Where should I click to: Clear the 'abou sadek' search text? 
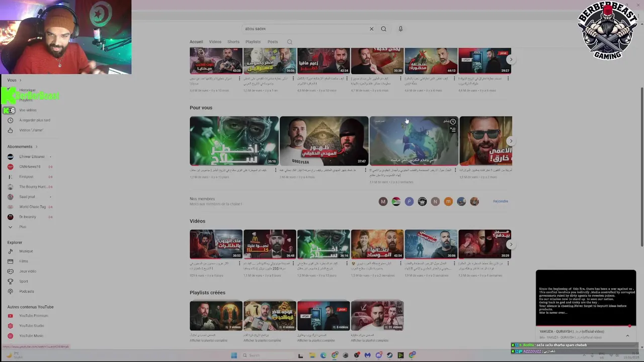(x=371, y=29)
